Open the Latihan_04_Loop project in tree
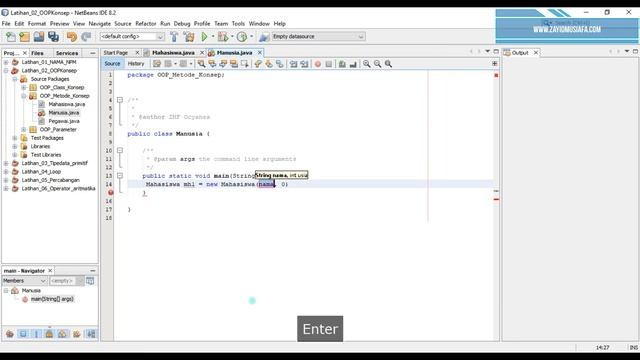The image size is (640, 360). (41, 171)
